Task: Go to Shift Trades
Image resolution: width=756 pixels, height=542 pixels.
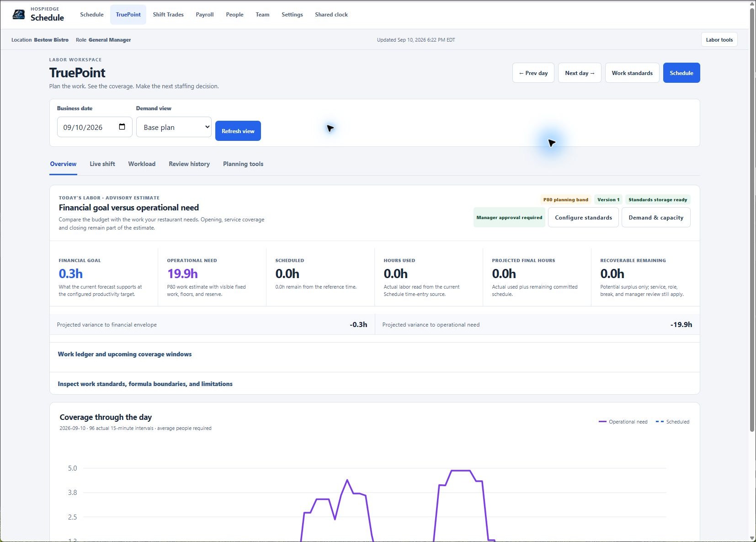Action: pyautogui.click(x=168, y=15)
